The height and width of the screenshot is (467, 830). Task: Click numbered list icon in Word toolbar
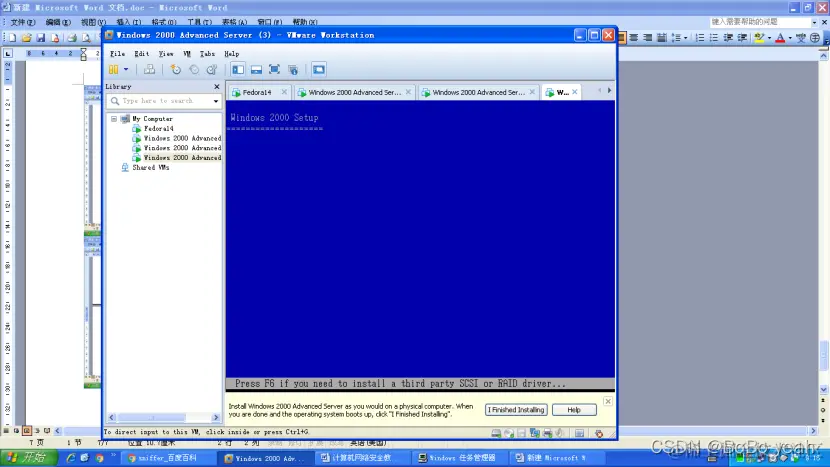700,38
